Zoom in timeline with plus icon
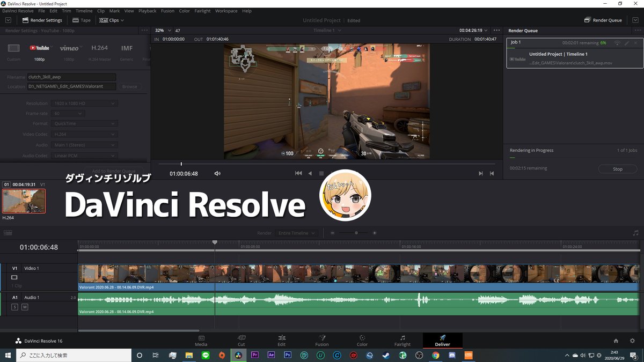 click(375, 233)
